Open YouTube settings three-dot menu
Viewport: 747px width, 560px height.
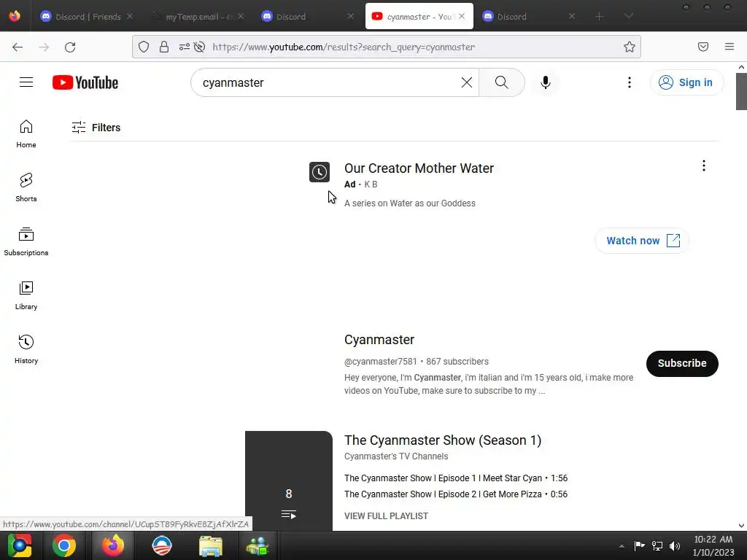pos(630,82)
